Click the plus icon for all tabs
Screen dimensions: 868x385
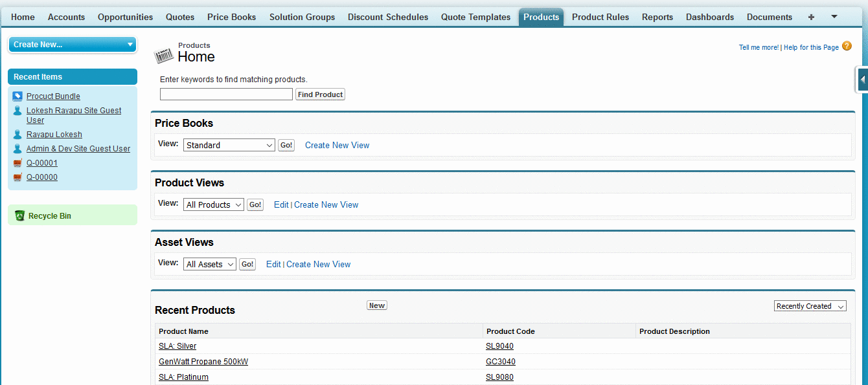tap(811, 17)
